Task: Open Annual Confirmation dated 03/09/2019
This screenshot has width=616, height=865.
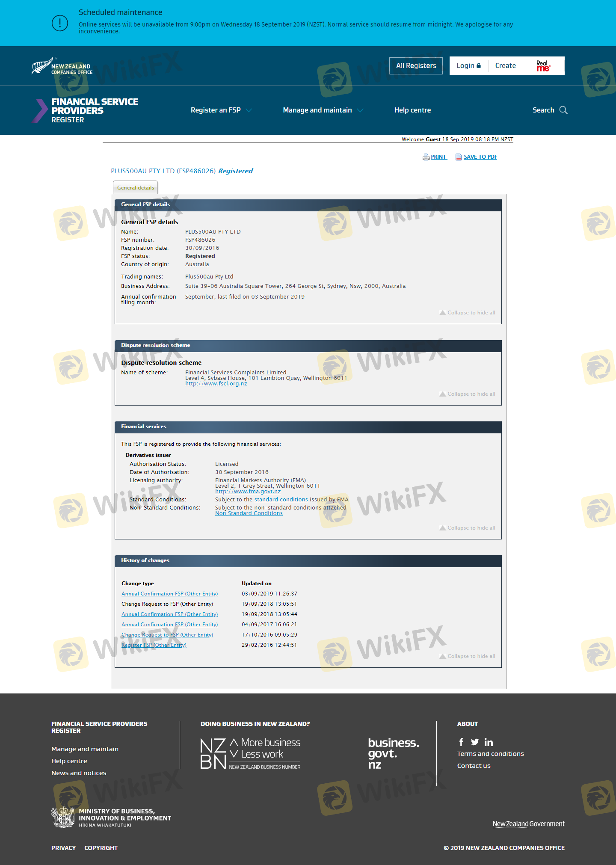Action: [169, 594]
